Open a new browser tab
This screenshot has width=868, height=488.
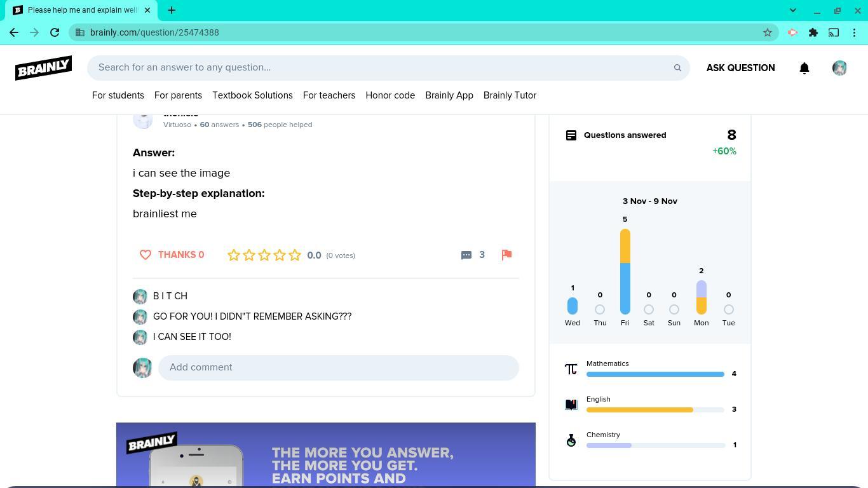[x=172, y=10]
